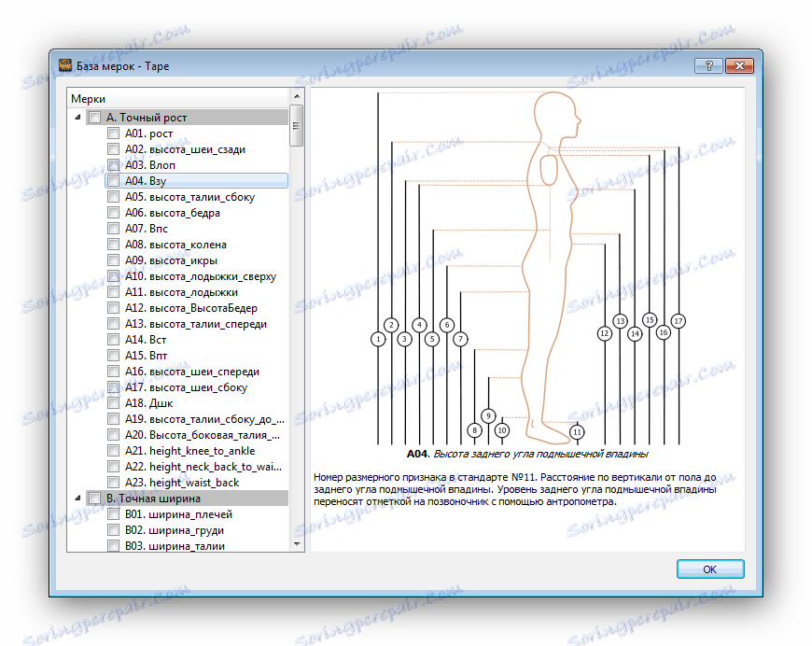Collapse the A. Точный рост group
The width and height of the screenshot is (812, 646).
[x=77, y=117]
